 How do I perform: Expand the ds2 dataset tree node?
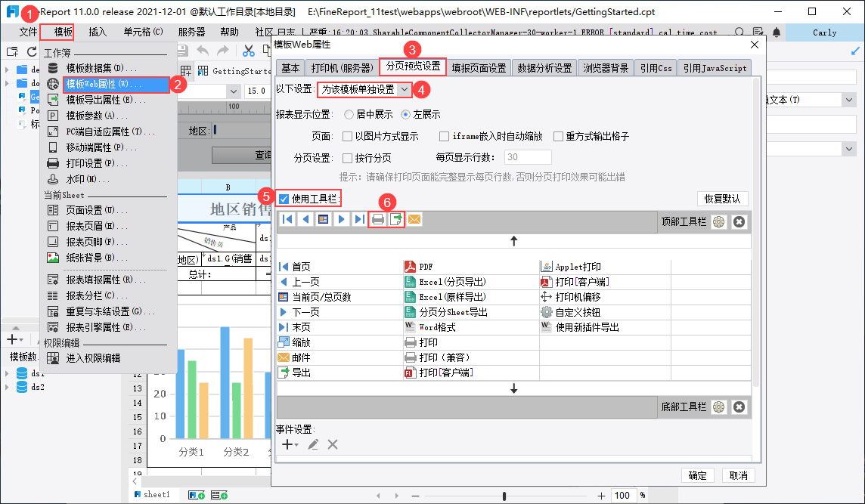click(x=7, y=388)
